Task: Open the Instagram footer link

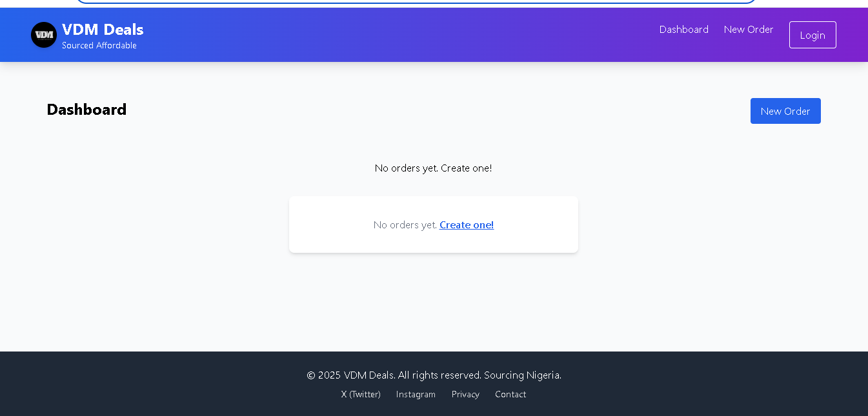Action: [416, 394]
